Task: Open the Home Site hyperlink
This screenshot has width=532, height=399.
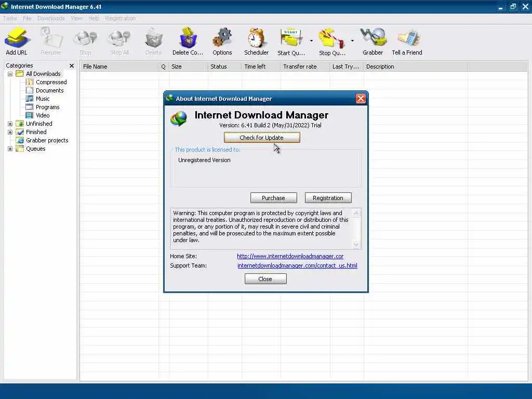Action: pos(290,256)
